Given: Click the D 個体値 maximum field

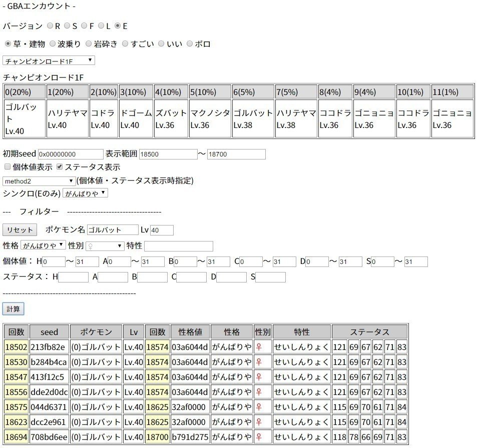Looking at the screenshot, I should pyautogui.click(x=350, y=261).
